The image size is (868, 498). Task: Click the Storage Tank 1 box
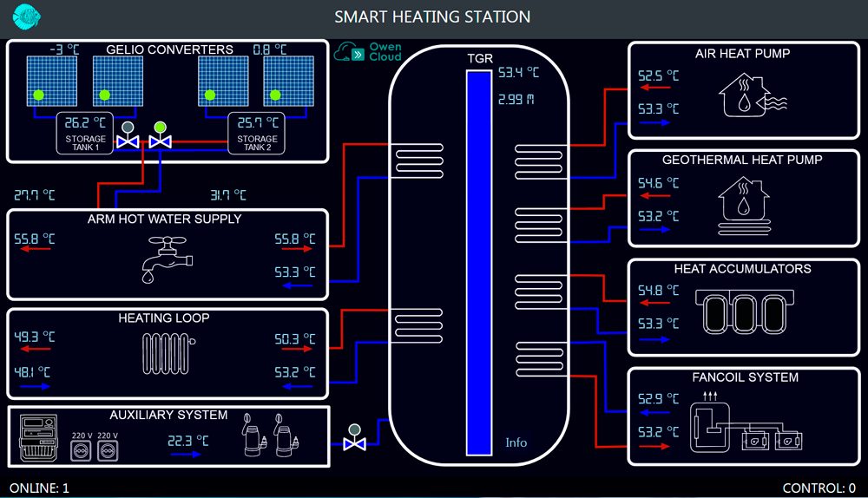(x=85, y=134)
